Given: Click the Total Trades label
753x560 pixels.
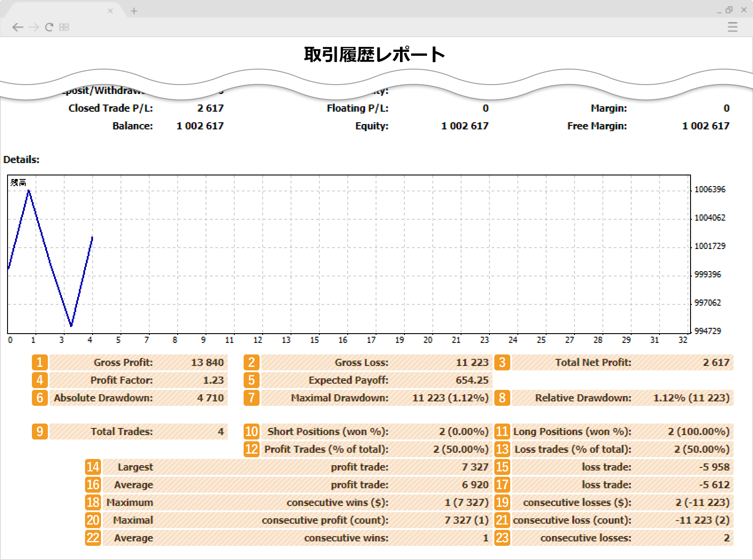Looking at the screenshot, I should 122,432.
